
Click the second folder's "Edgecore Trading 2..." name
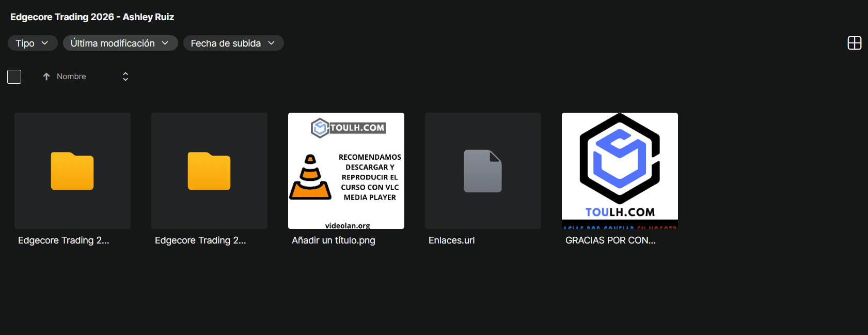pyautogui.click(x=200, y=240)
